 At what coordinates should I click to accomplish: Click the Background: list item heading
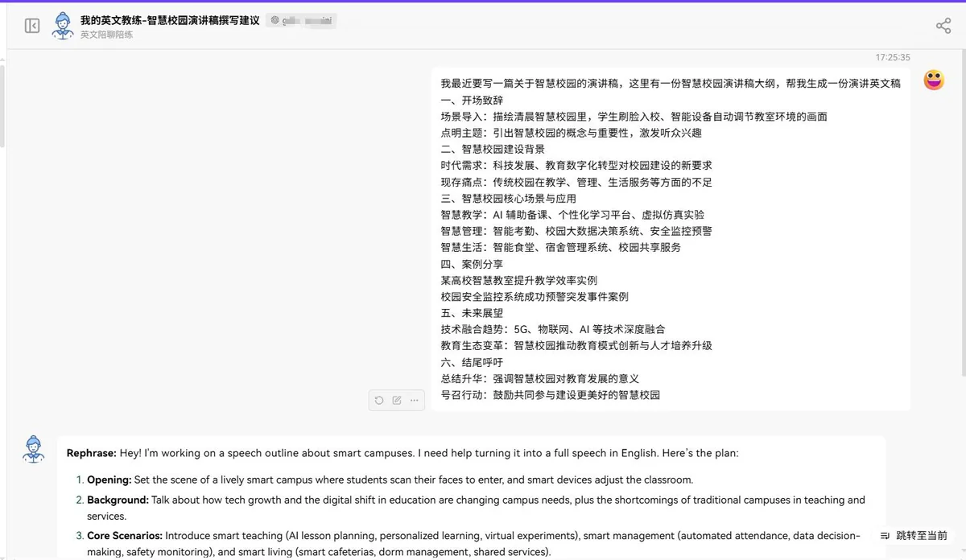click(118, 500)
